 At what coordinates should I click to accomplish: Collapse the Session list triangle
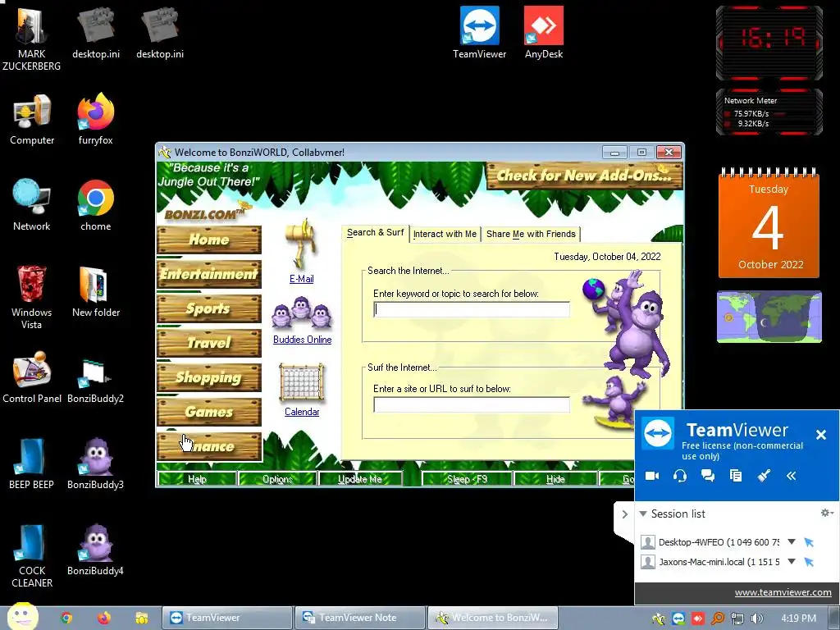tap(643, 514)
